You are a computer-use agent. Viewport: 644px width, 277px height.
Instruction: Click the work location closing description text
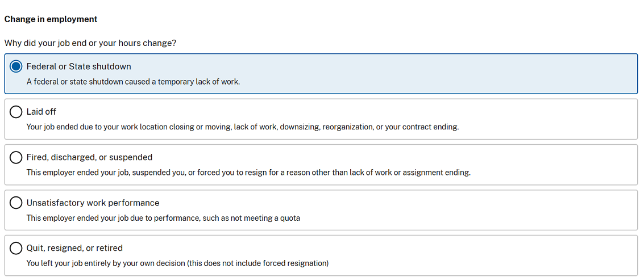[242, 127]
